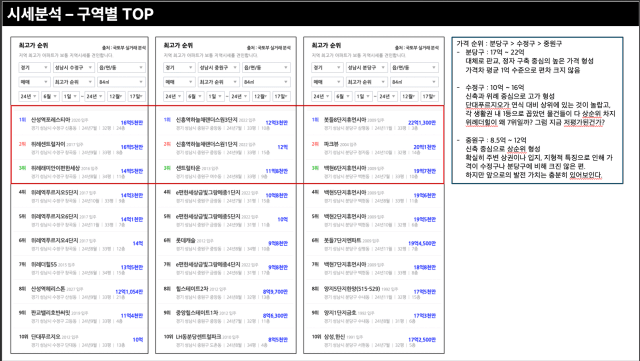This screenshot has height=361, width=640.
Task: Open the 84㎡ size dropdown in 수정구 panel
Action: 121,82
